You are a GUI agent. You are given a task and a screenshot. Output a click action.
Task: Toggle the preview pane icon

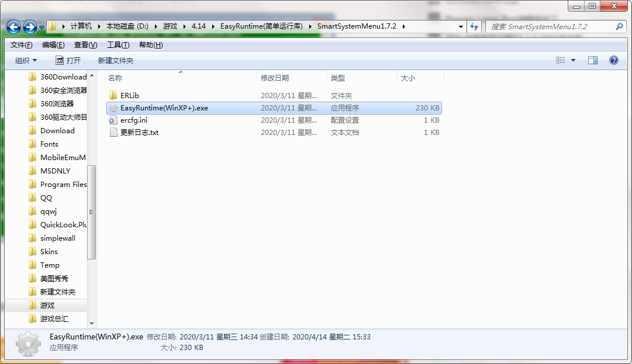point(593,60)
